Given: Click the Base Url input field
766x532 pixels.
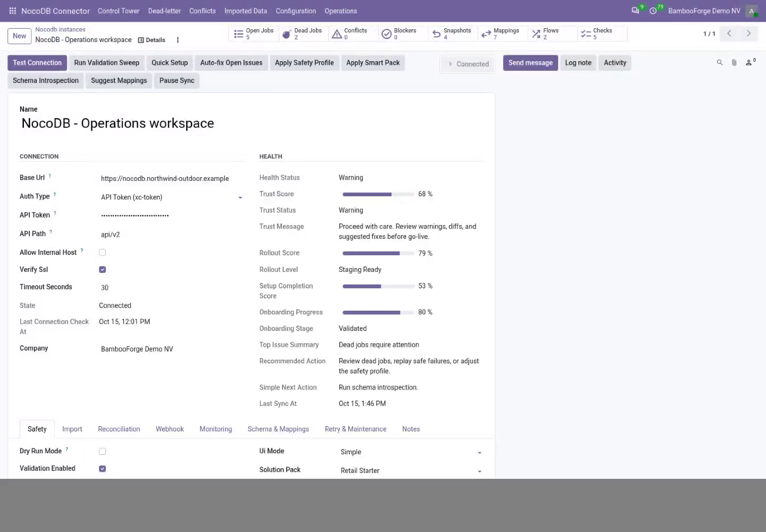Looking at the screenshot, I should click(172, 179).
